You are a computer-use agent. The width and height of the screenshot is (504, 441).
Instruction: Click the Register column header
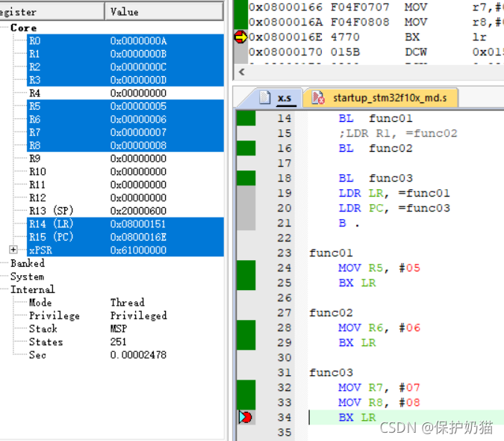pyautogui.click(x=52, y=12)
